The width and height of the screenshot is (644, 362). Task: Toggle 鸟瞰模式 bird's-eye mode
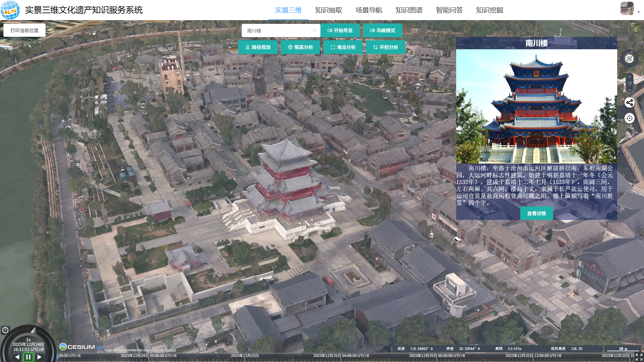coord(382,31)
